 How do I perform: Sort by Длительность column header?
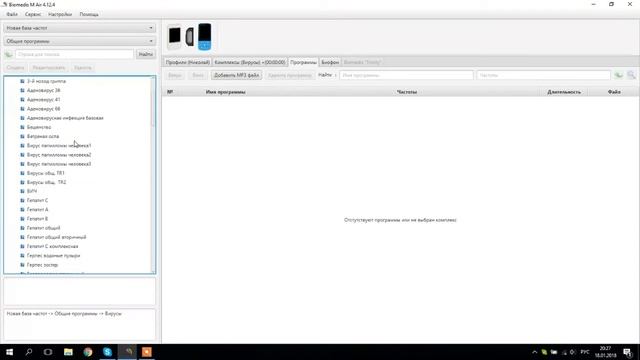tap(564, 92)
